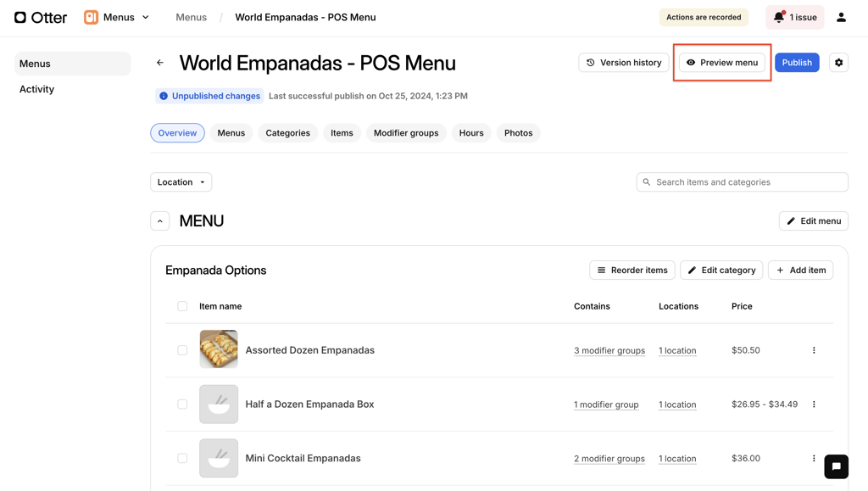The width and height of the screenshot is (868, 491).
Task: Open the three-dot menu for Half a Dozen Empanada Box
Action: click(814, 405)
